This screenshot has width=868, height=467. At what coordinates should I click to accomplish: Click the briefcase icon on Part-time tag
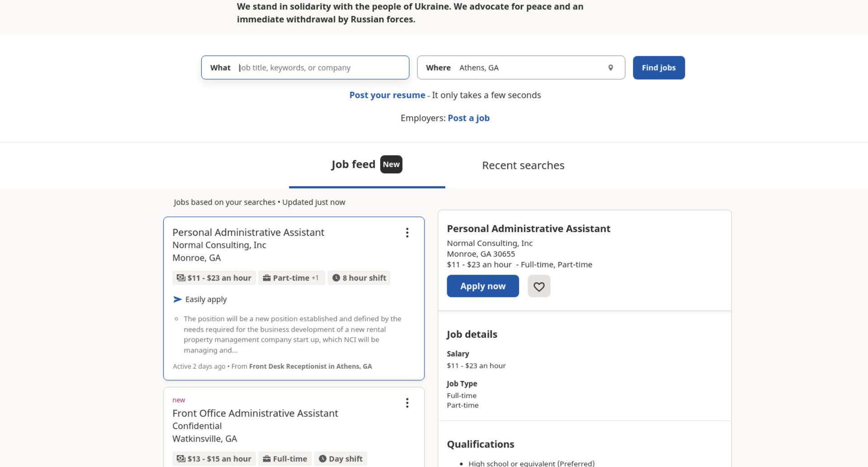click(267, 278)
